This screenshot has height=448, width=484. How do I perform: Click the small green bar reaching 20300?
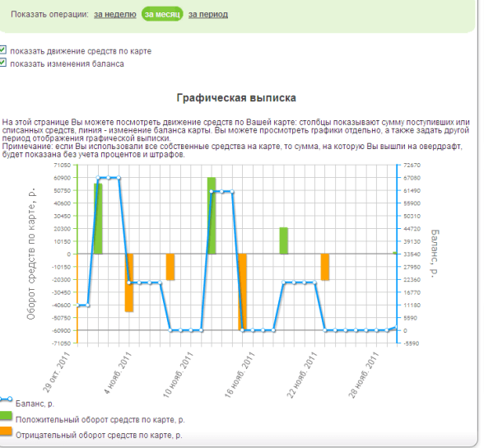[284, 240]
